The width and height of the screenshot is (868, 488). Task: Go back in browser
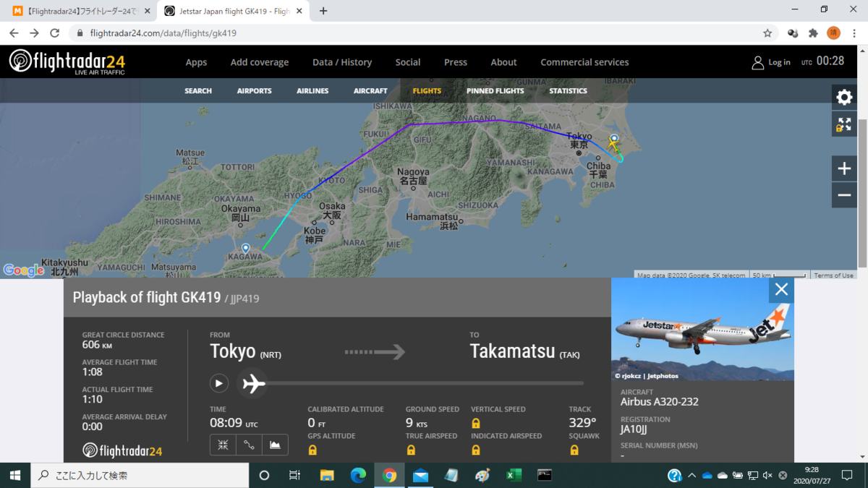click(x=14, y=33)
